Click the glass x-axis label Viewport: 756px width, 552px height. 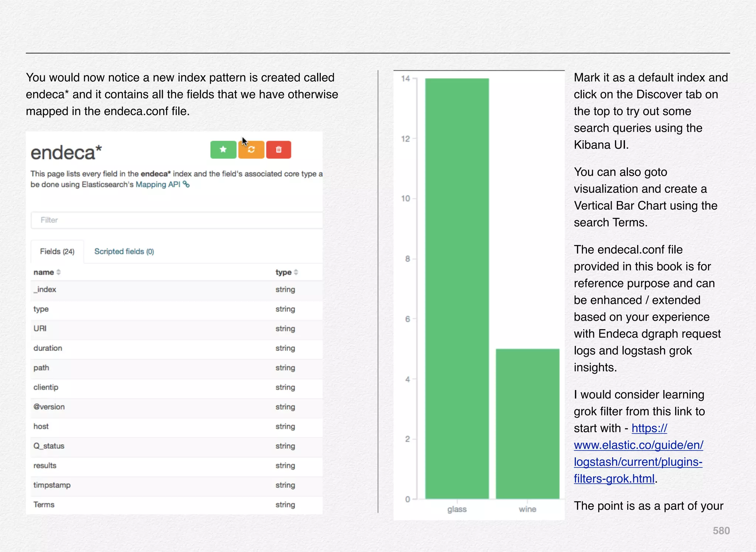[x=457, y=509]
